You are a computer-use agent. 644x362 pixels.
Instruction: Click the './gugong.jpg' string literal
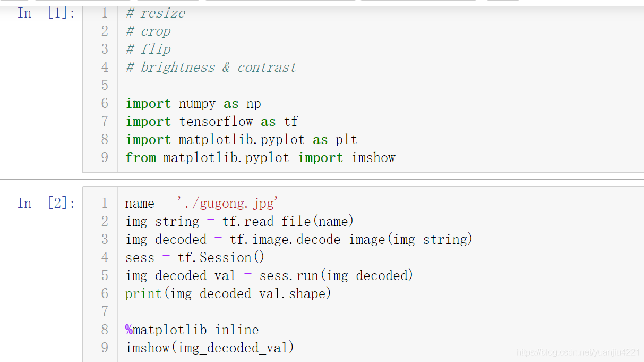[x=228, y=204]
